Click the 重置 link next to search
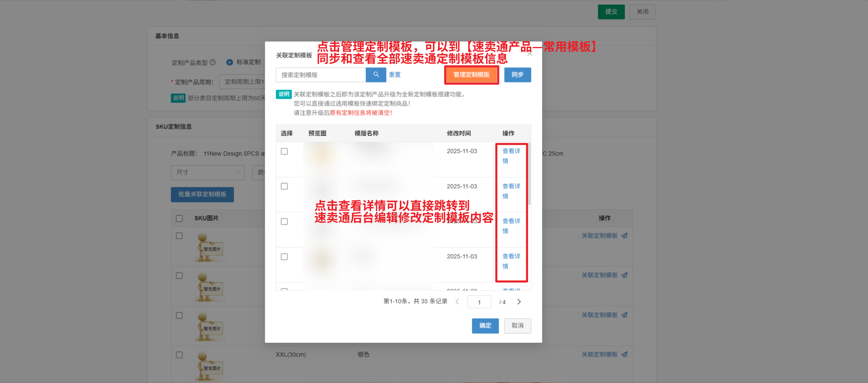This screenshot has width=868, height=383. pos(395,75)
